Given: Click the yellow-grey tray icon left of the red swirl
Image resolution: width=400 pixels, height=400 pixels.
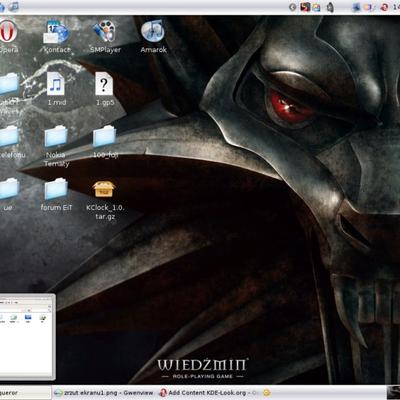Looking at the screenshot, I should (x=368, y=7).
